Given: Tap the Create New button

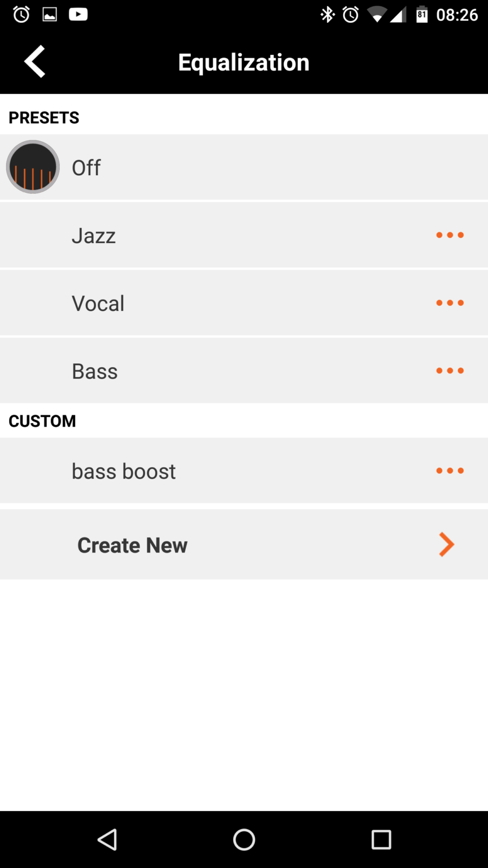Looking at the screenshot, I should 244,545.
